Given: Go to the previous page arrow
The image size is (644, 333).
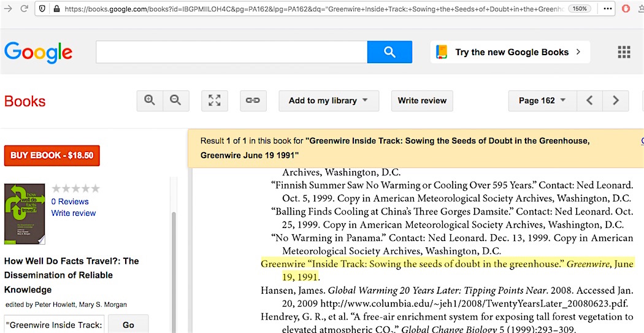Looking at the screenshot, I should point(589,101).
